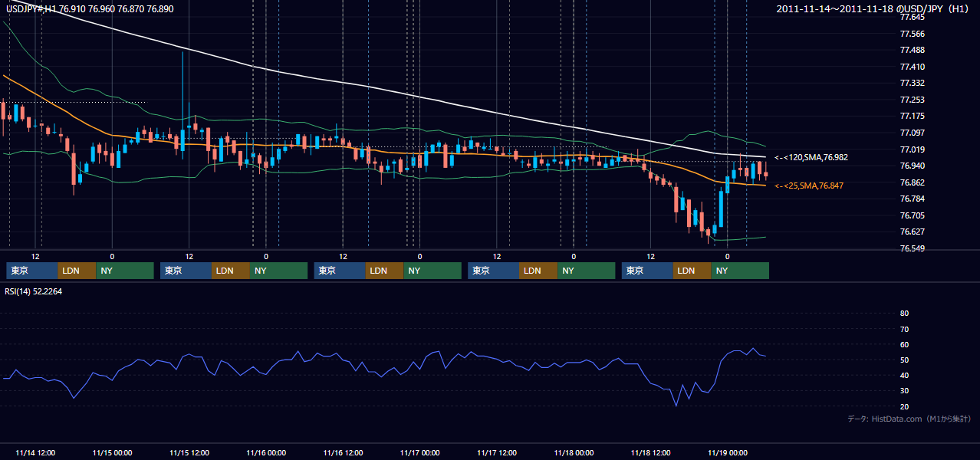Click the 76.705 price axis value
The width and height of the screenshot is (980, 460).
pos(912,215)
